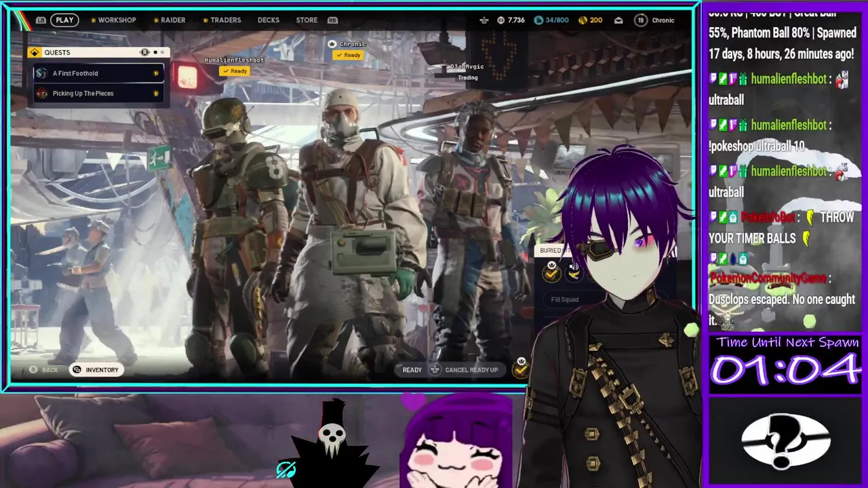The width and height of the screenshot is (868, 488).
Task: Open the PLAY tab
Action: (64, 20)
